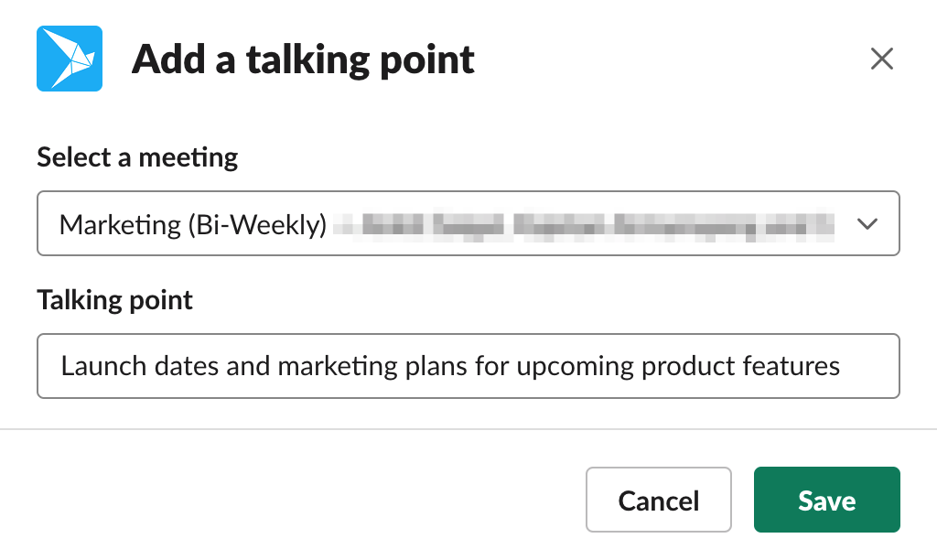This screenshot has width=937, height=560.
Task: Click the 'Select a meeting' label
Action: point(137,157)
